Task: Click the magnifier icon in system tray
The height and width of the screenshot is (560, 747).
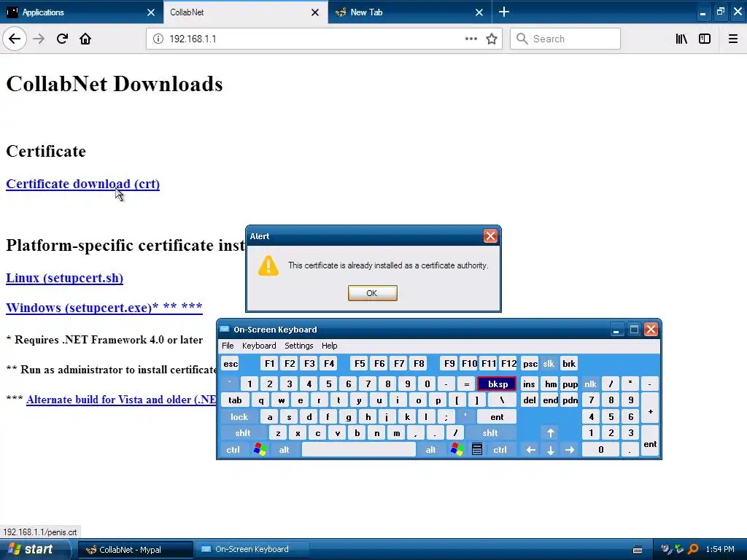Action: point(694,549)
